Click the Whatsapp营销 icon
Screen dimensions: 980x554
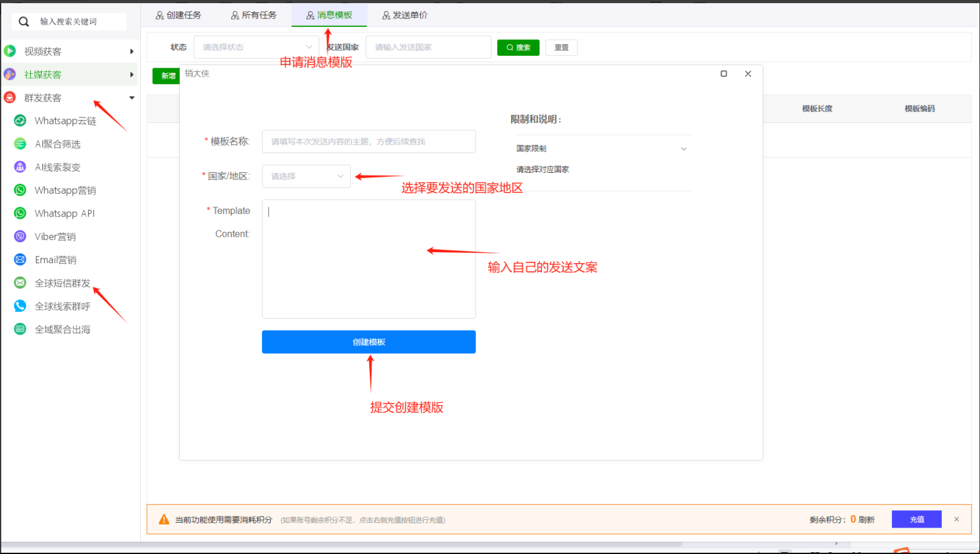click(x=20, y=190)
